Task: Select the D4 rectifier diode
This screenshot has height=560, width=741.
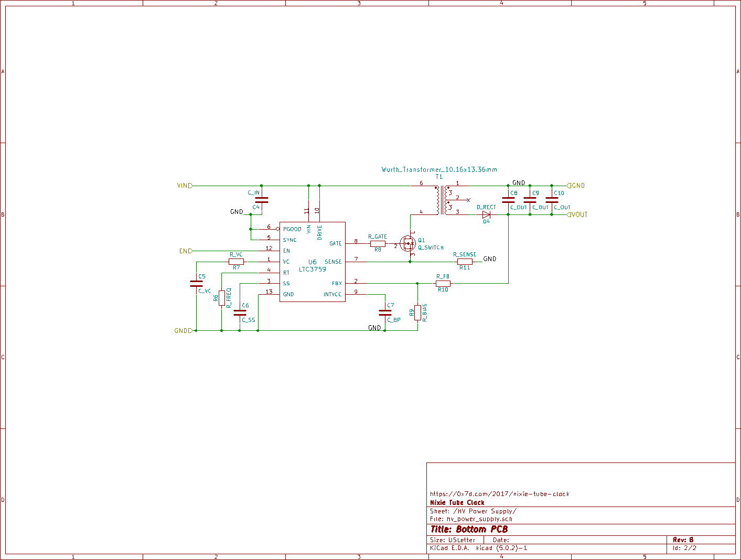Action: [x=486, y=214]
